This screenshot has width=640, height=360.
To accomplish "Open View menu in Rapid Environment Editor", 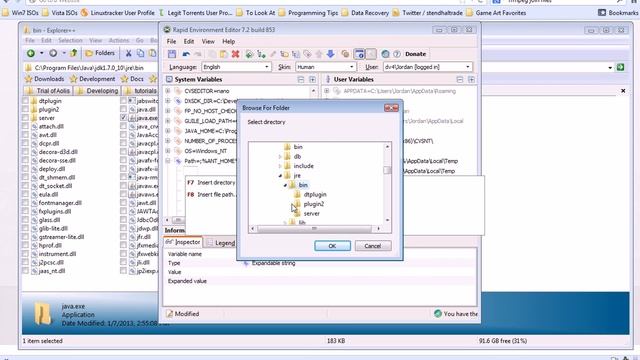I will click(208, 41).
